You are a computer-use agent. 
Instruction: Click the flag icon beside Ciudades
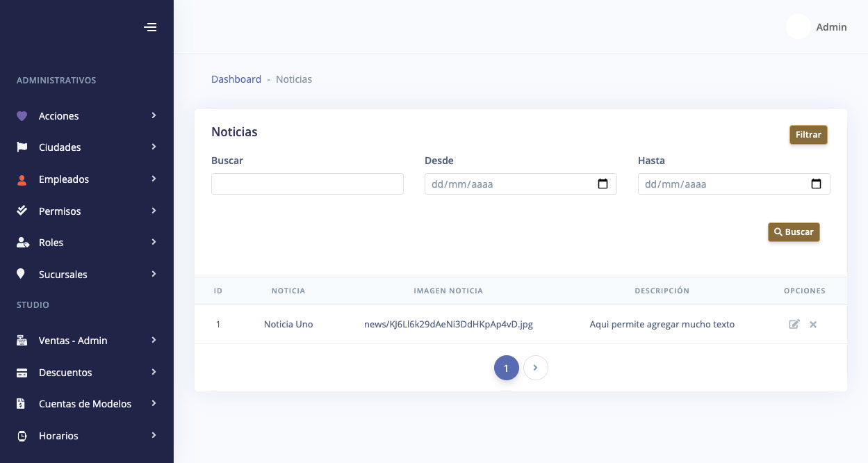coord(22,147)
